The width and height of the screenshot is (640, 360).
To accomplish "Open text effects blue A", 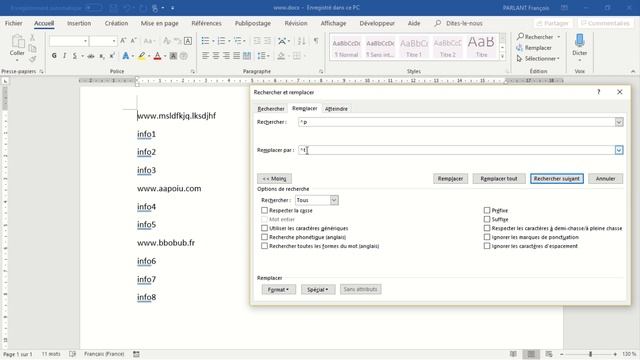I will click(126, 56).
